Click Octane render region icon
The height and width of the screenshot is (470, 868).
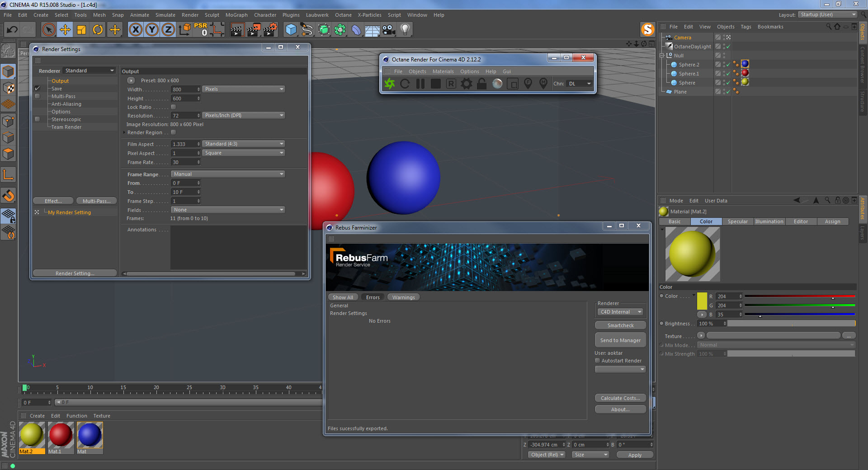pos(513,84)
